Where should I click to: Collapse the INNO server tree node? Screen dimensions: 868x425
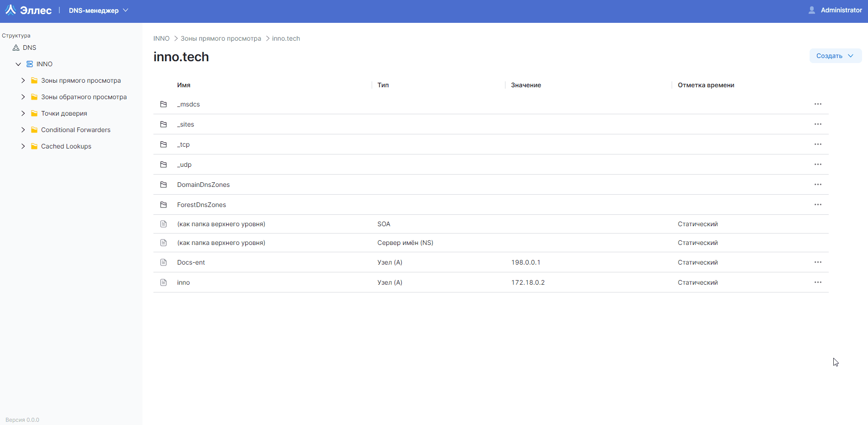pos(18,64)
